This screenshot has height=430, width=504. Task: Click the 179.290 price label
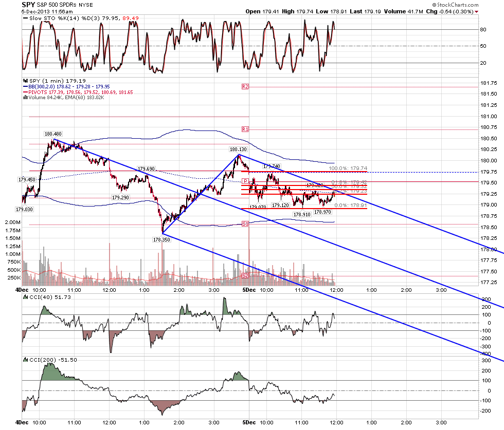pyautogui.click(x=120, y=197)
